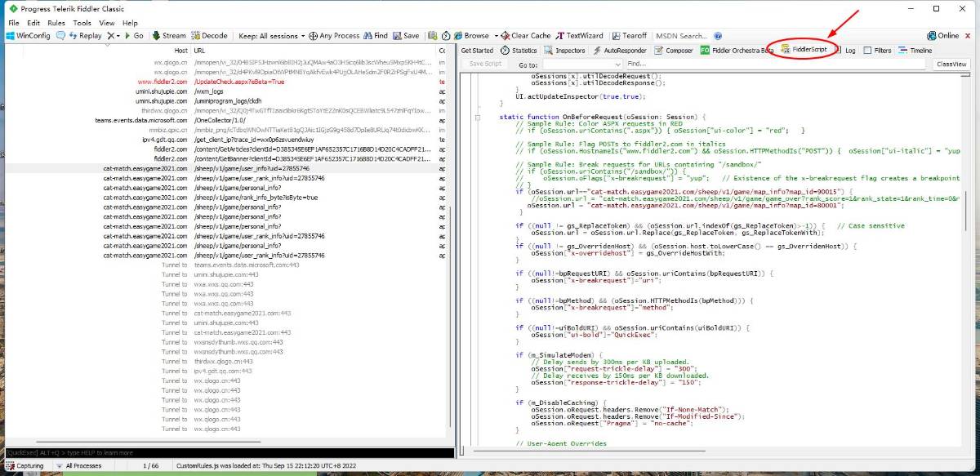Image resolution: width=980 pixels, height=476 pixels.
Task: Select the www.fiddler2.com UpdateCheck session
Action: click(225, 82)
